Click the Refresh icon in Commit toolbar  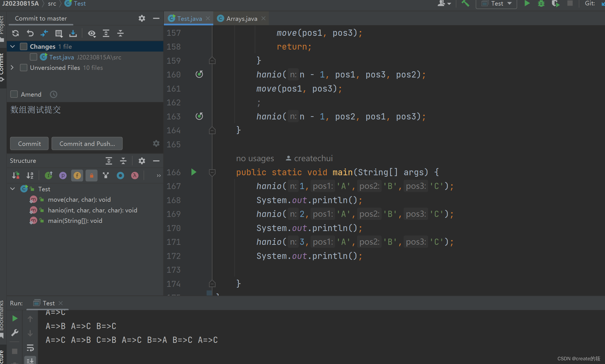coord(16,34)
